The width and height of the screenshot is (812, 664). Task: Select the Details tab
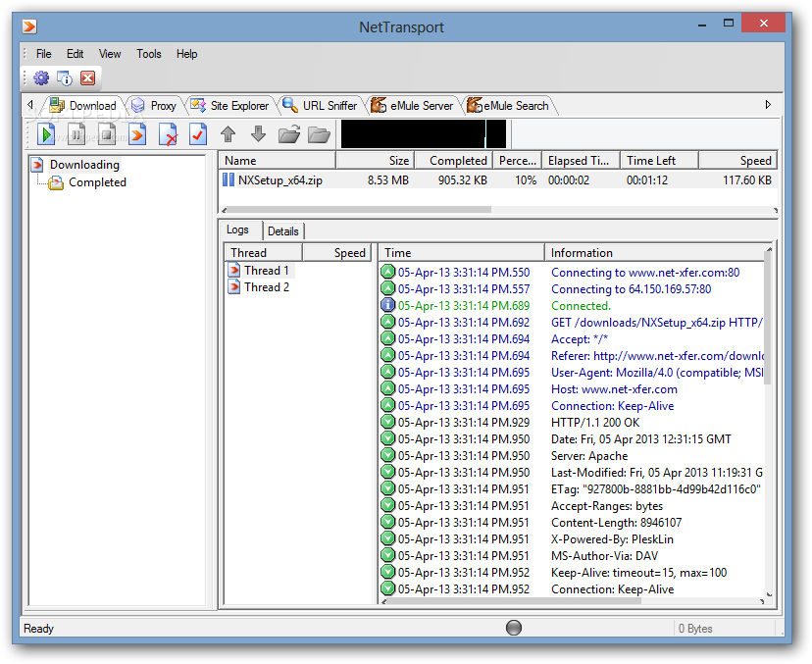283,231
